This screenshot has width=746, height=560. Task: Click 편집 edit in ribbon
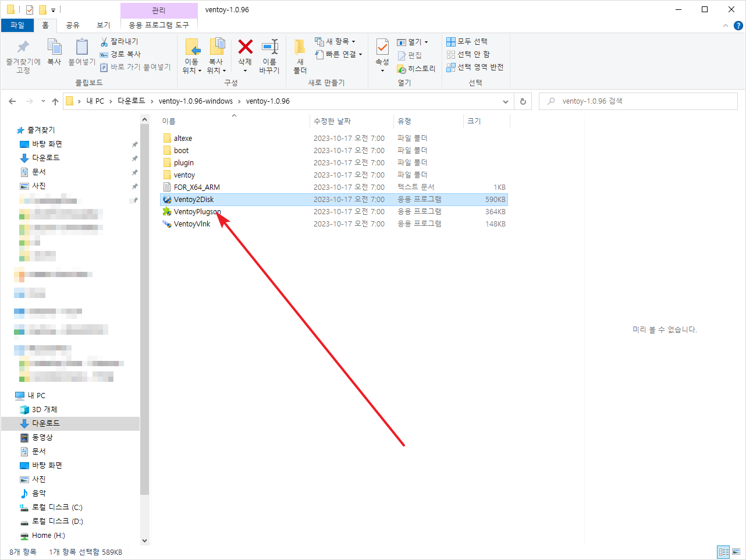coord(410,55)
